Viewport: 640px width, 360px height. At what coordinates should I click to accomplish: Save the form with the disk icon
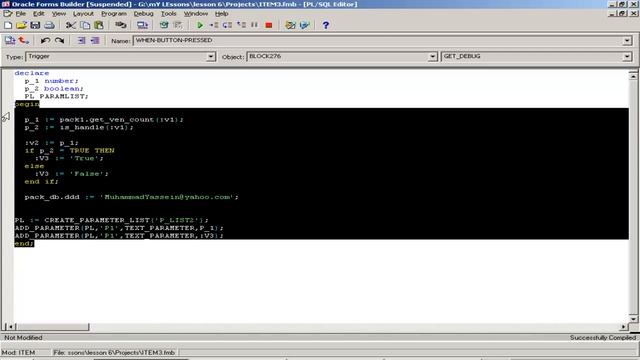(35, 25)
